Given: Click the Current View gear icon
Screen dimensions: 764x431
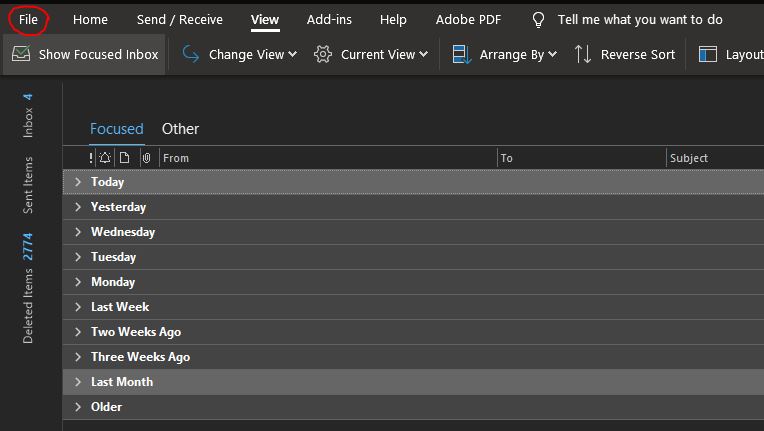Looking at the screenshot, I should (323, 54).
